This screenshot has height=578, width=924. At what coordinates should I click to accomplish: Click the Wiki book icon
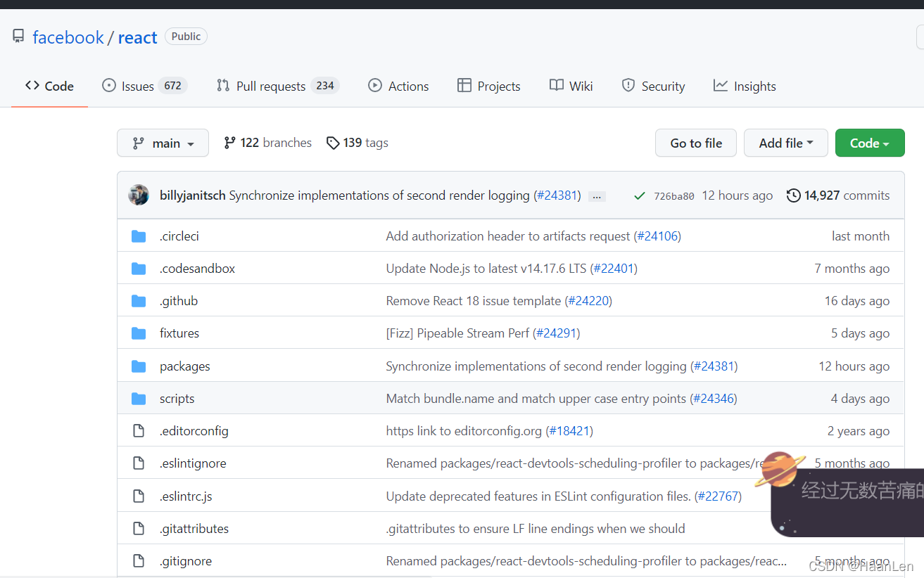557,85
